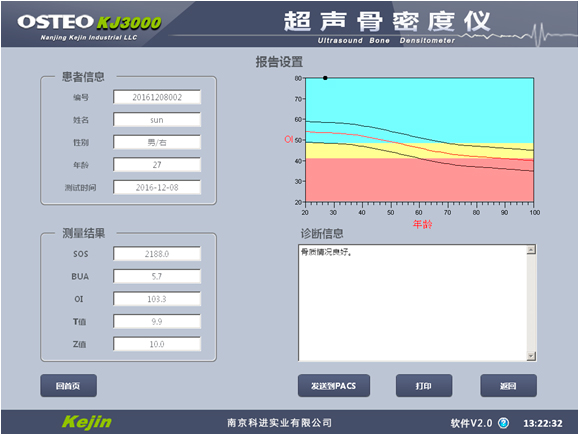Click the 测试时间 field showing 2016-12-08

(157, 187)
